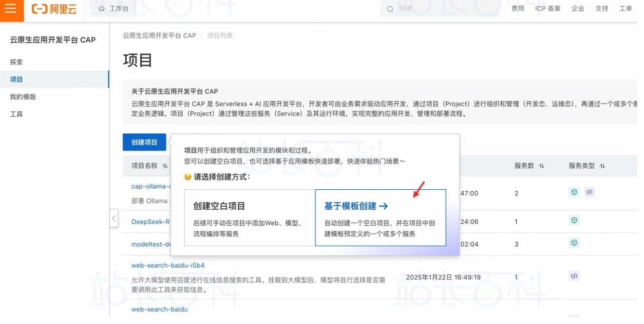Click 项目列表 in the breadcrumb
Screen dimensions: 644x324
point(220,36)
